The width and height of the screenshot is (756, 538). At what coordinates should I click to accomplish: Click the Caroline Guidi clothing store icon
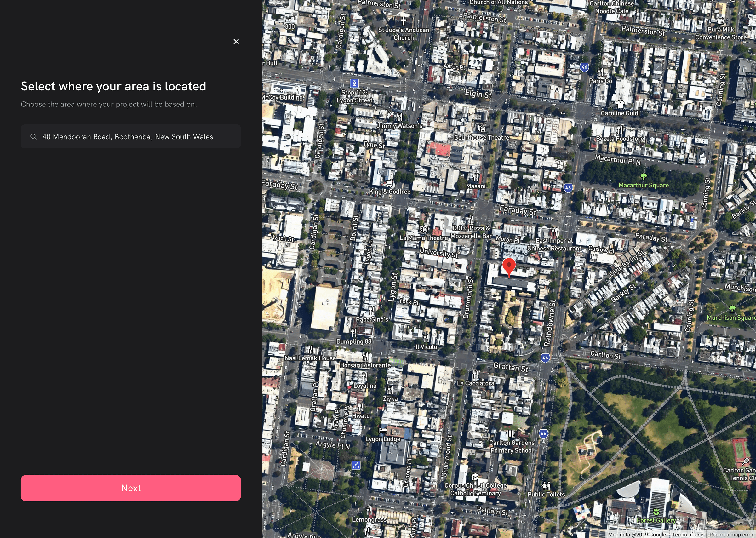[620, 104]
